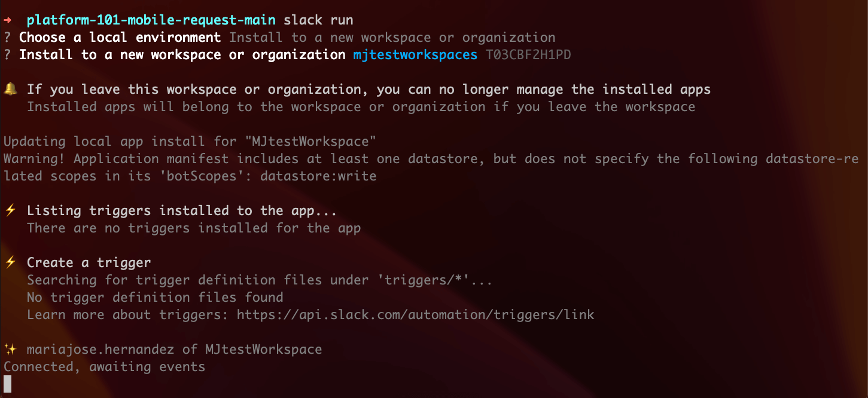Viewport: 868px width, 398px height.
Task: Click question mark before Choose a local environment
Action: 7,38
